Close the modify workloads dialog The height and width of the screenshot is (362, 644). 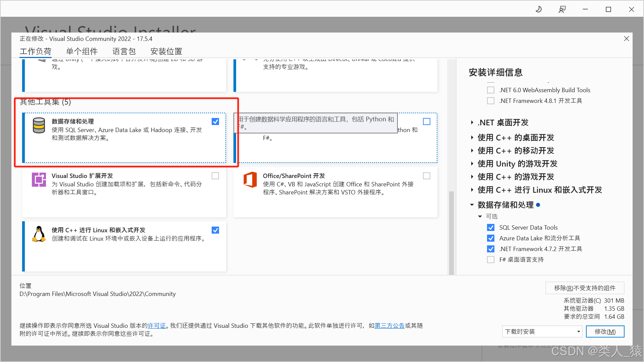[626, 39]
